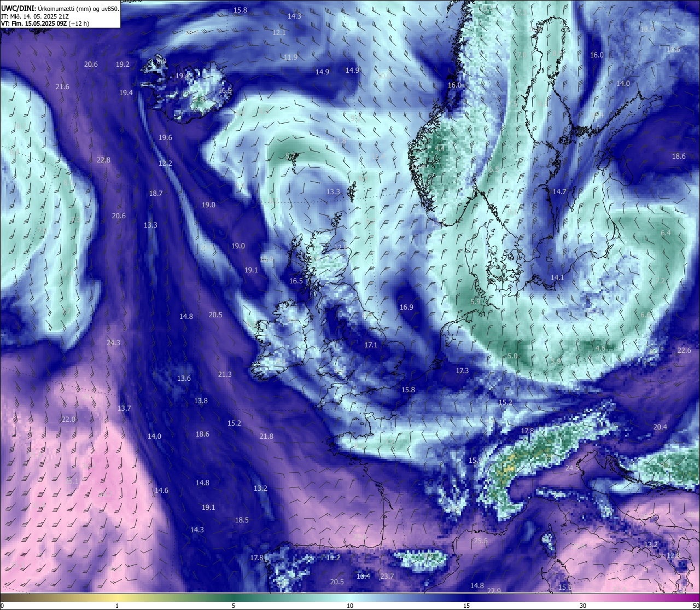
Task: Click the 13.6 value in the Atlantic
Action: pyautogui.click(x=184, y=379)
